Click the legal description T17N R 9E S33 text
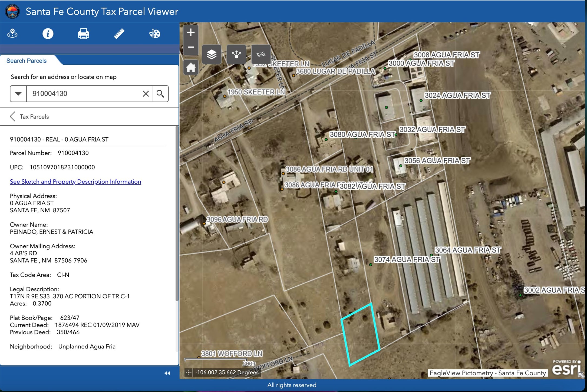Viewport: 587px width, 392px height. click(70, 296)
